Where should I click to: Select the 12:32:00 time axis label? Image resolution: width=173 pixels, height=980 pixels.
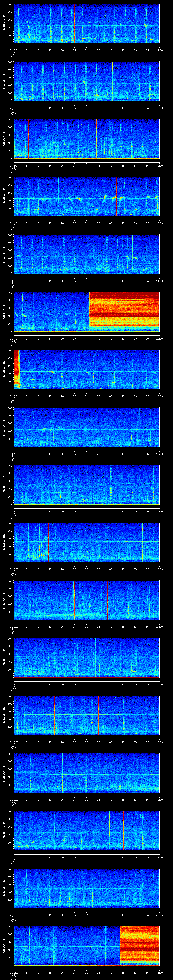click(x=13, y=972)
